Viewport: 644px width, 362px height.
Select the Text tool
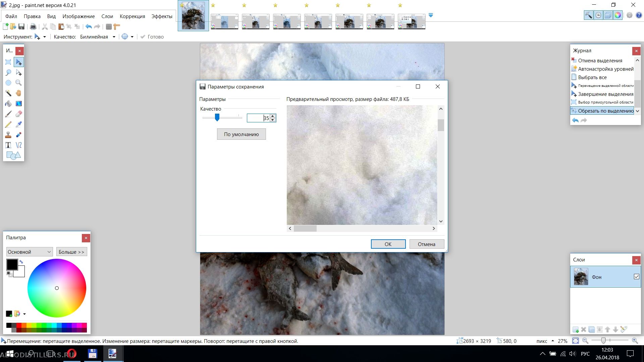[8, 145]
